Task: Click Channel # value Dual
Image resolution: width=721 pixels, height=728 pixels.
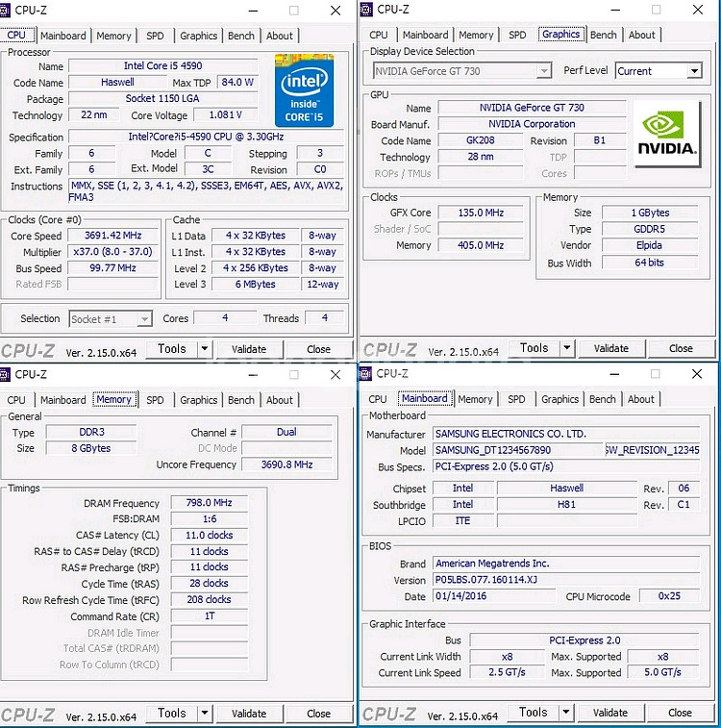Action: point(286,432)
